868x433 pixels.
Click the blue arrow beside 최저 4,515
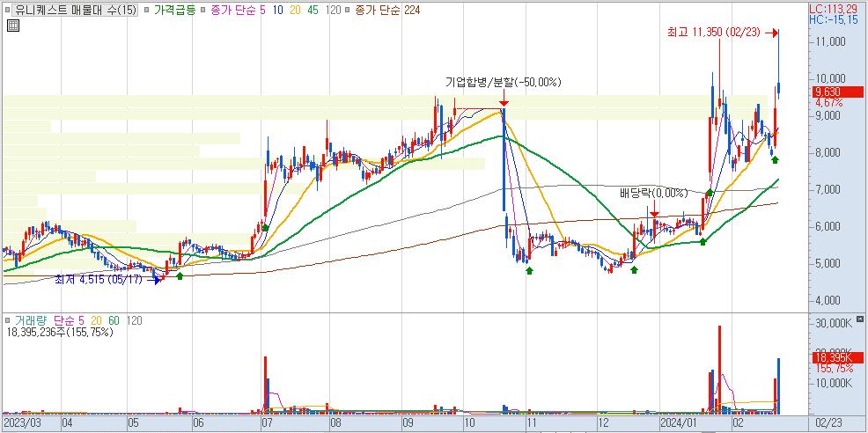point(153,280)
